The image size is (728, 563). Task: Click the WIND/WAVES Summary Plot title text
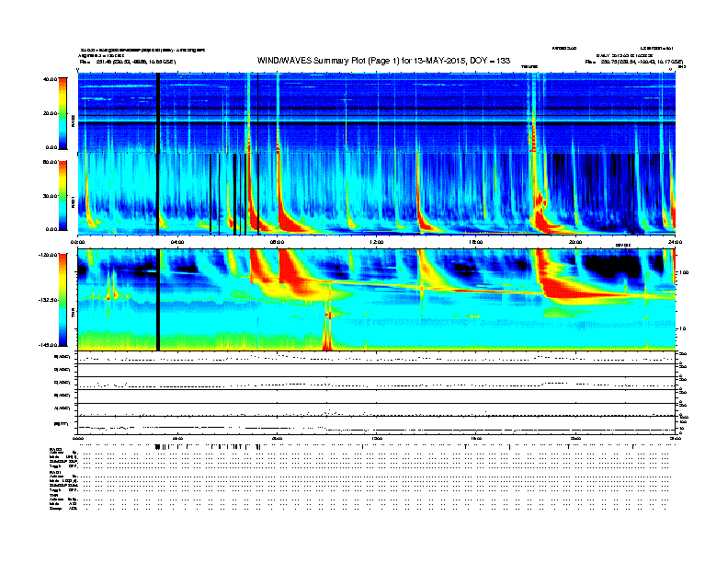[x=383, y=61]
